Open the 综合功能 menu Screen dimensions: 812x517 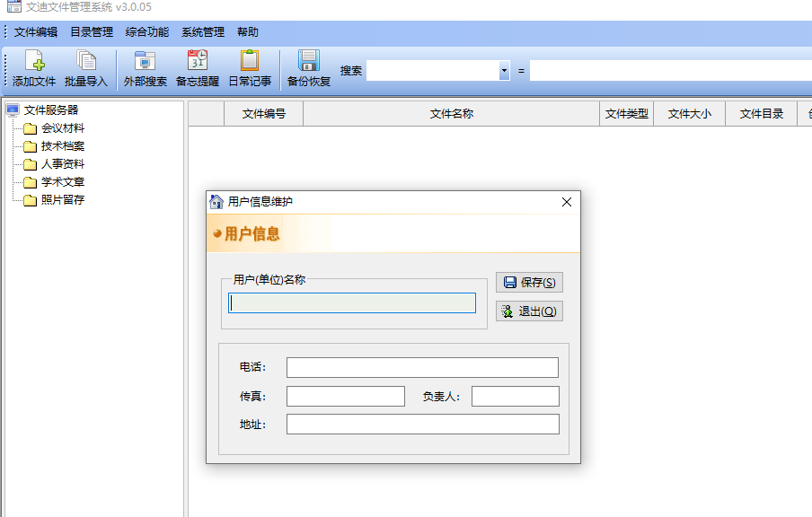click(147, 32)
